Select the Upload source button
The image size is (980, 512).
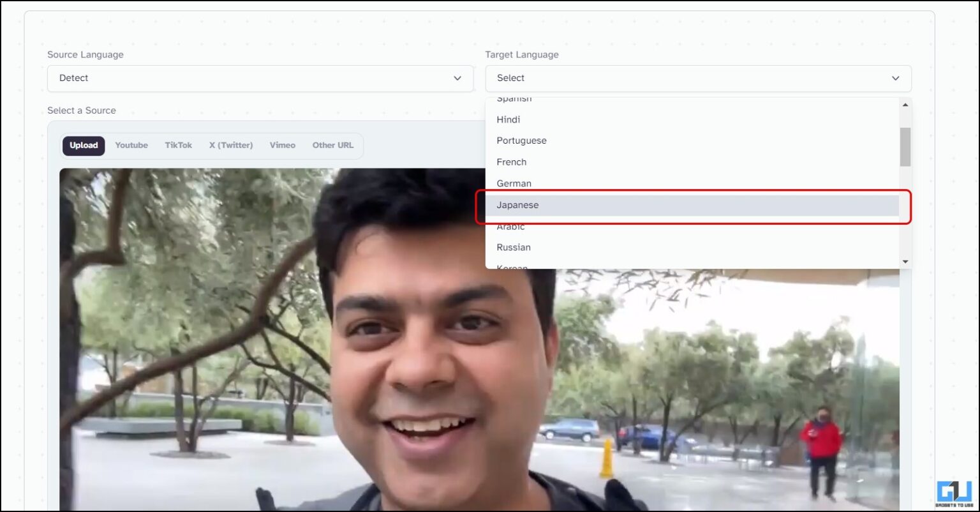click(83, 146)
